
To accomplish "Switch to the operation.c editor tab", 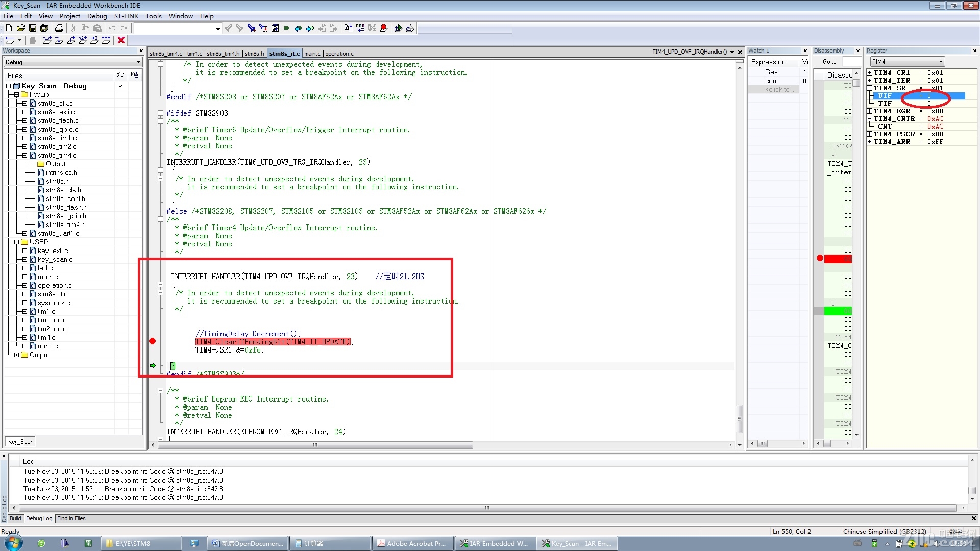I will 339,54.
